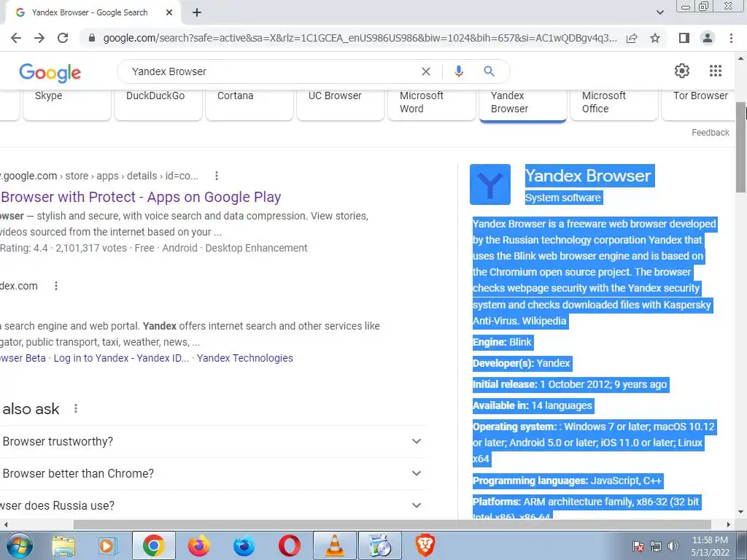Open Windows Start menu
Screen dimensions: 747x560
[x=19, y=545]
